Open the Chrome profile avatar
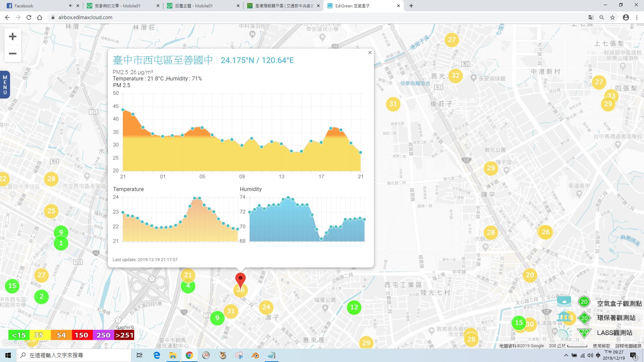The height and width of the screenshot is (362, 644). click(x=626, y=17)
